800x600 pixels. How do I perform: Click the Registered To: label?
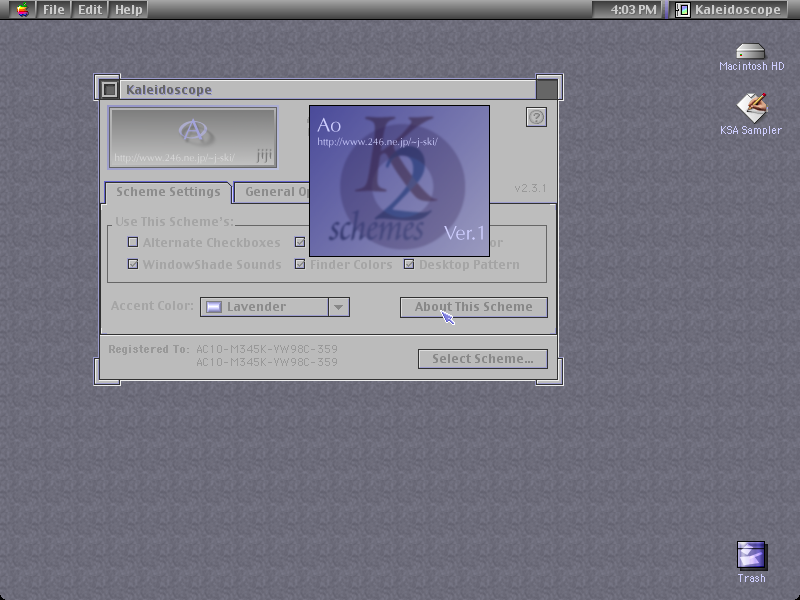coord(149,349)
